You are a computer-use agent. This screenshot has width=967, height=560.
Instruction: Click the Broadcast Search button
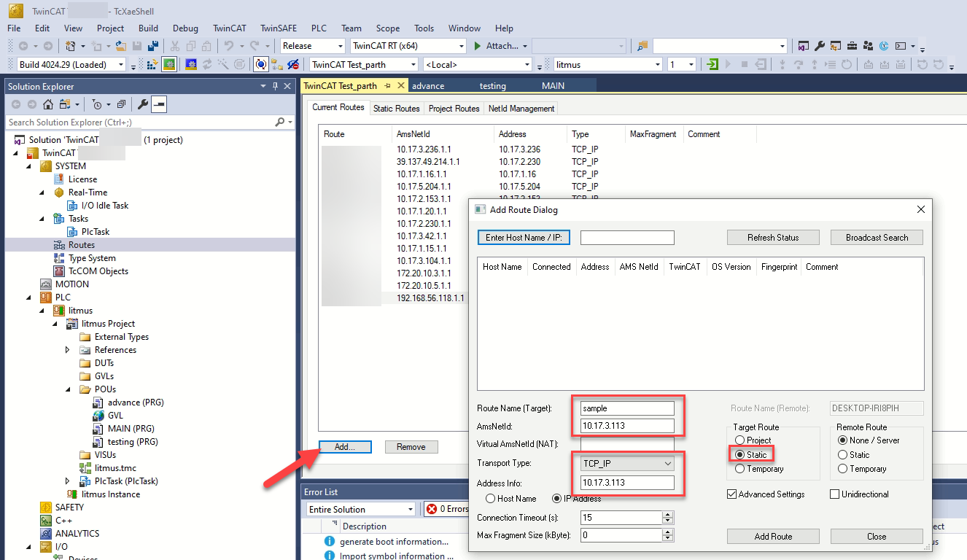pos(877,238)
